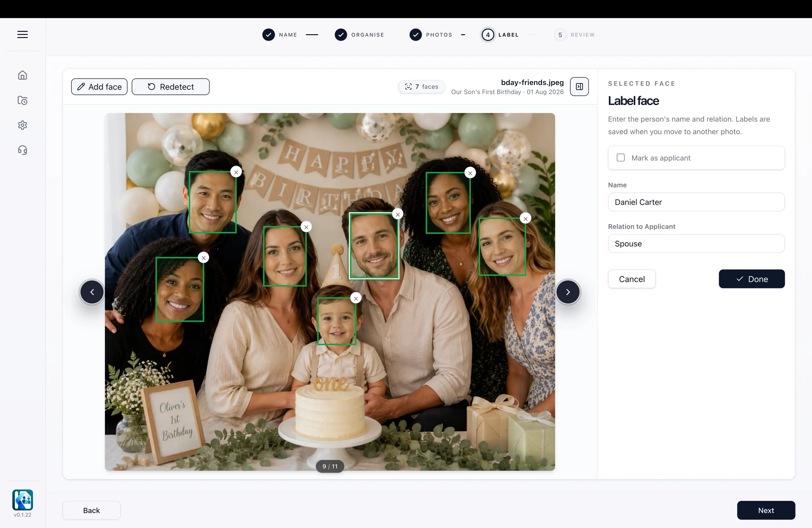Remove the toddler's face box

356,299
